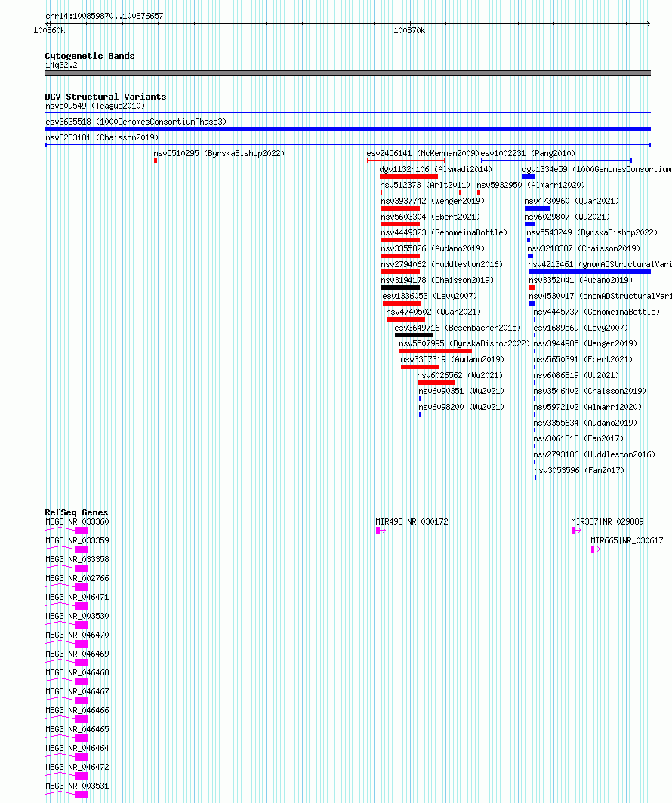The width and height of the screenshot is (672, 803).
Task: Open MIR493|NR_030172 gene label
Action: tap(412, 521)
